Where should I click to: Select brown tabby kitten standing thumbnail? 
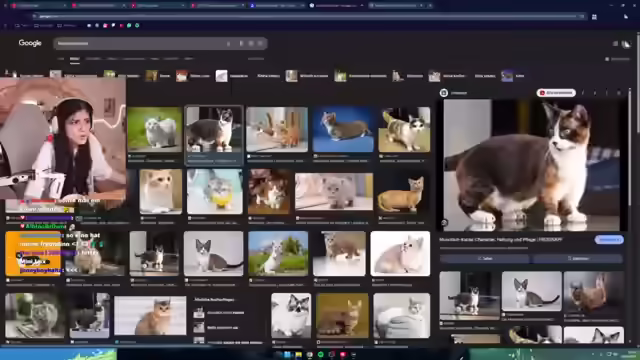pos(339,253)
